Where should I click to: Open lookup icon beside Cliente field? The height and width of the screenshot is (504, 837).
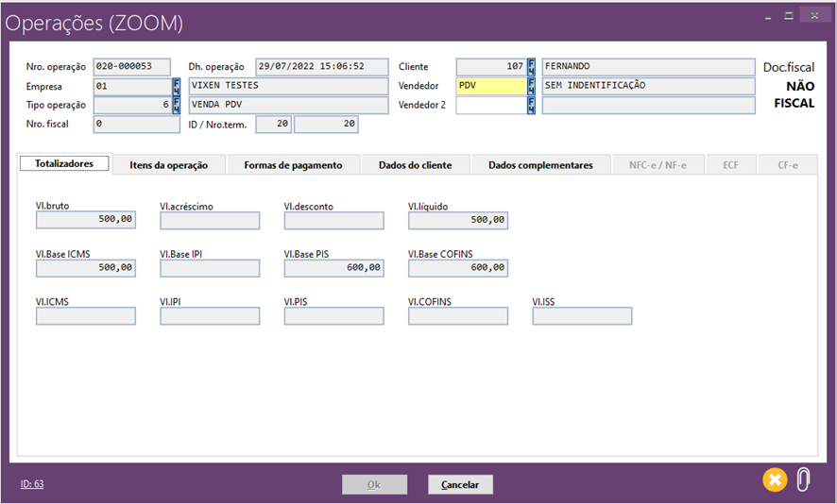[532, 67]
